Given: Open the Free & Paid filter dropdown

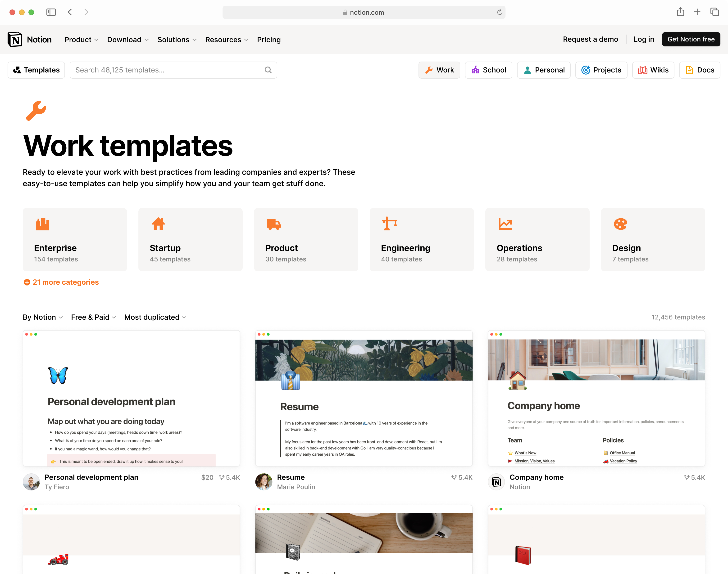Looking at the screenshot, I should [x=93, y=317].
